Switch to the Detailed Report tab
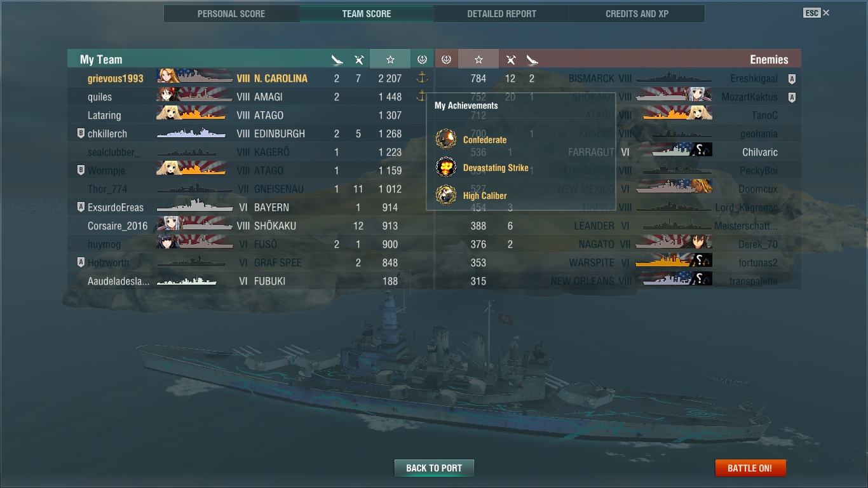This screenshot has height=488, width=868. tap(501, 13)
